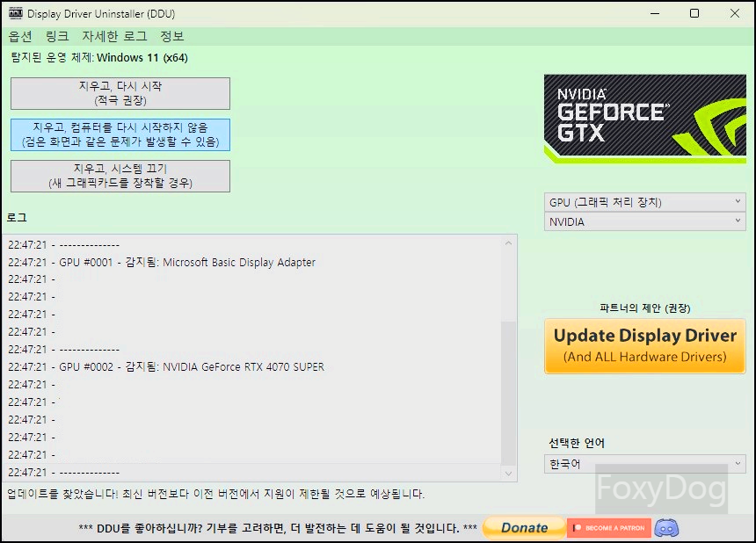Click the 지우고, 시스템 끄기 button
Screen dimensions: 756x543
point(120,176)
